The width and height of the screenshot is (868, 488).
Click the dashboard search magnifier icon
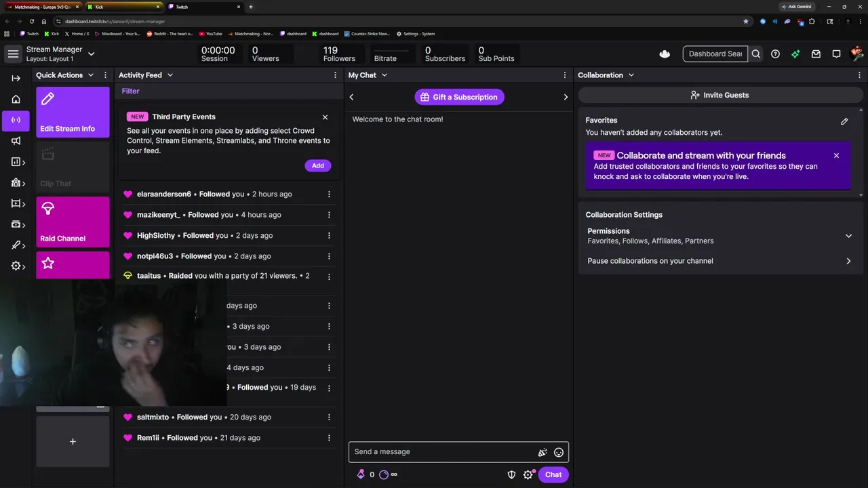point(756,54)
